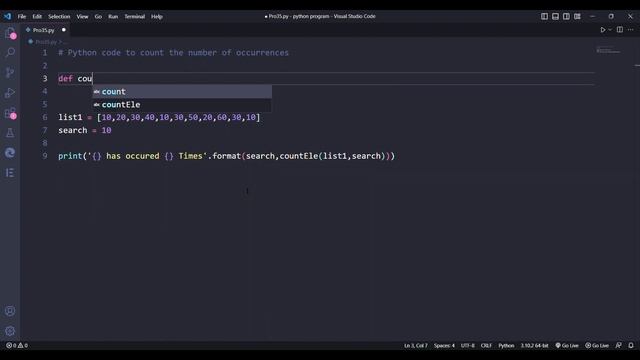Open the Run and Debug view
640x360 pixels.
(x=10, y=93)
